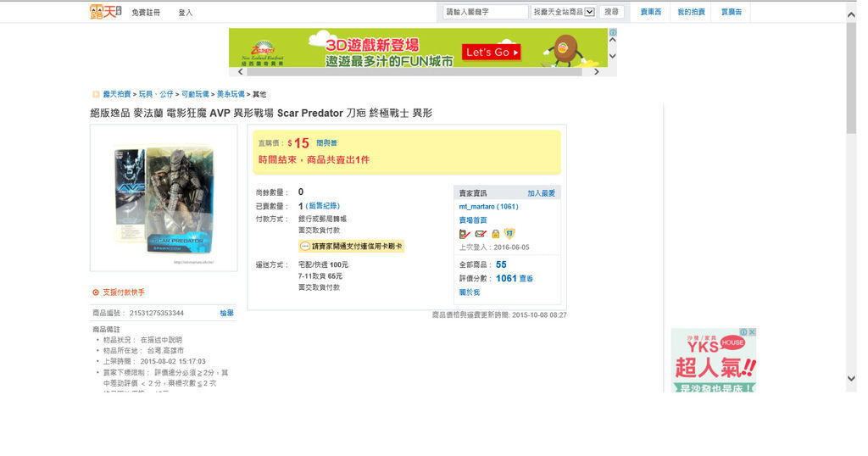Click the breadcrumb folder icon before 露天拍賣

pos(96,95)
